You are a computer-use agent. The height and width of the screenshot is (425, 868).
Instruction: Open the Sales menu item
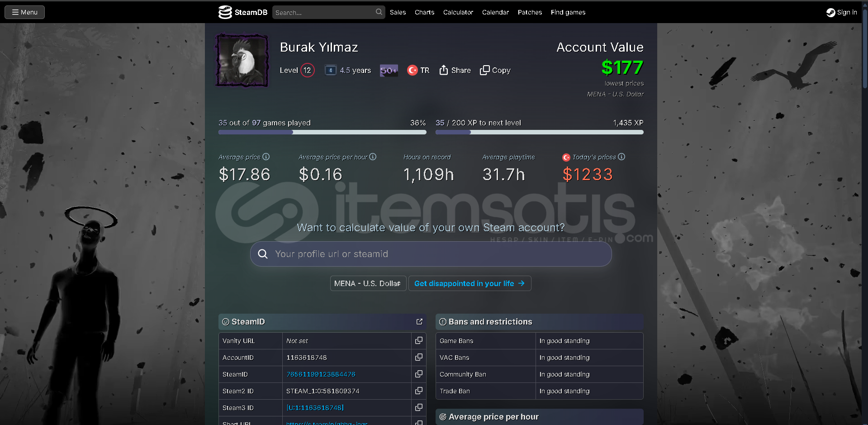(398, 12)
